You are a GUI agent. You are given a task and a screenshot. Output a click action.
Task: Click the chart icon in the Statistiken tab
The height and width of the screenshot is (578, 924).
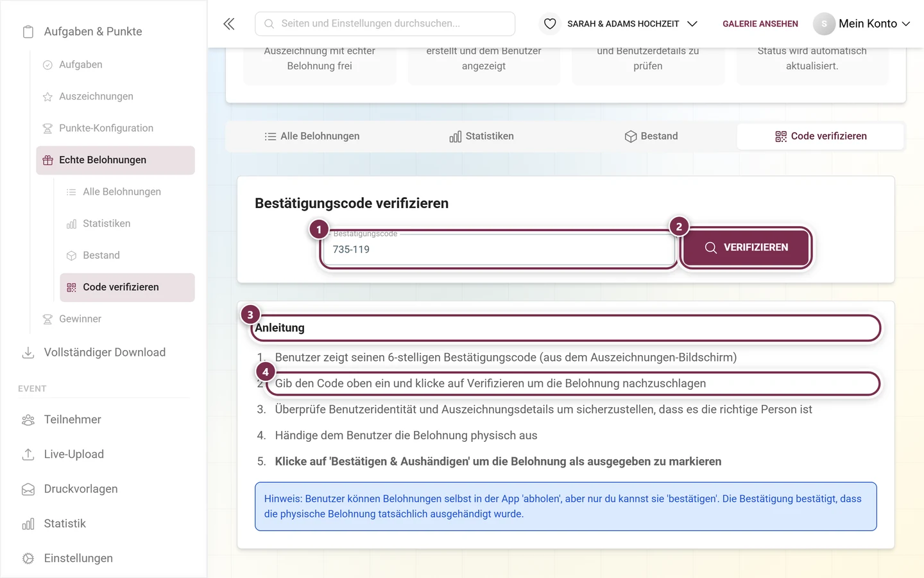[x=456, y=136]
